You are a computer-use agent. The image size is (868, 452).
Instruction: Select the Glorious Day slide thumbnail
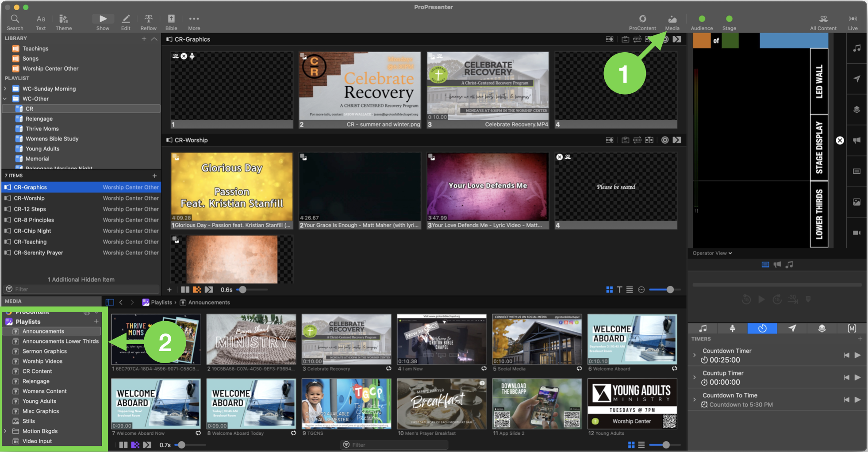(x=232, y=191)
